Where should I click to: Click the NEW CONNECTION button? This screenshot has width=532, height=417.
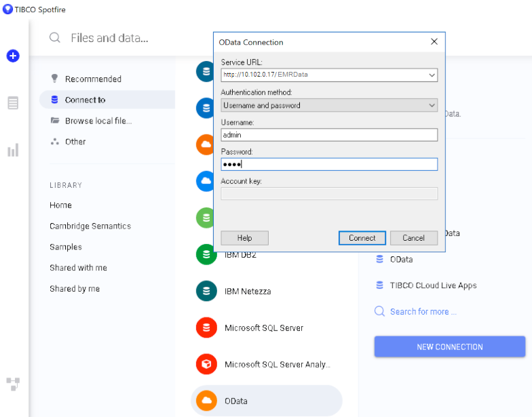click(x=449, y=346)
